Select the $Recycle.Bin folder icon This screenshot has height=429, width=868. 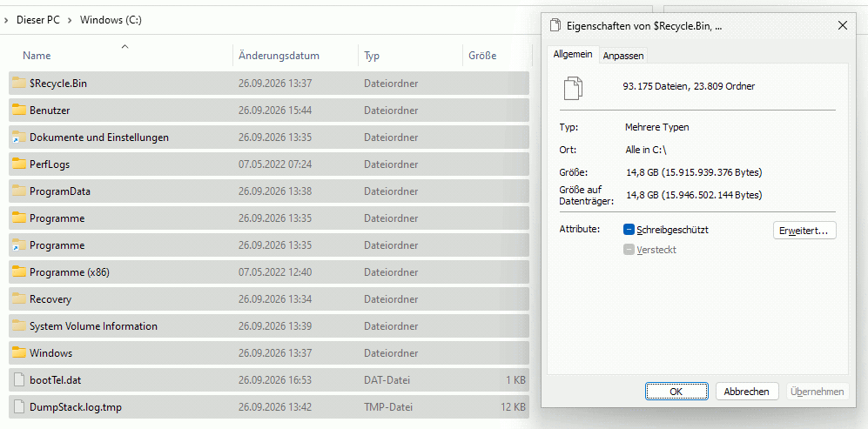(19, 83)
